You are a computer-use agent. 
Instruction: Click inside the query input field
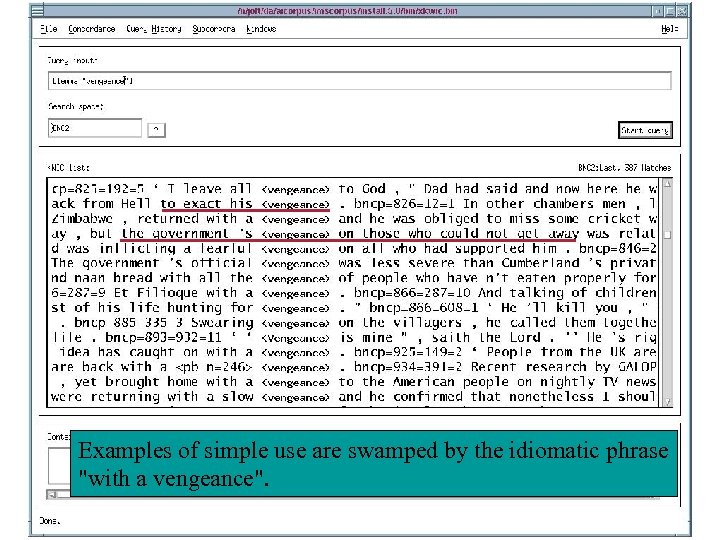point(360,81)
